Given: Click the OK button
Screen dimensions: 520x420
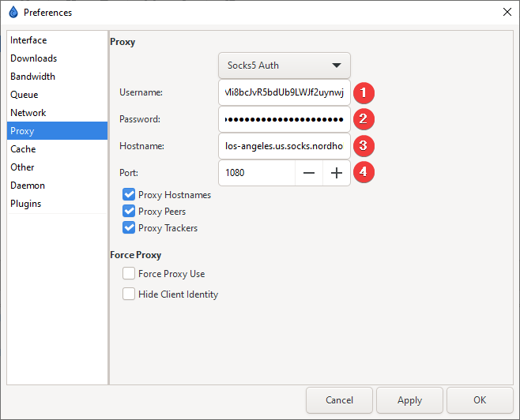Looking at the screenshot, I should [x=480, y=400].
